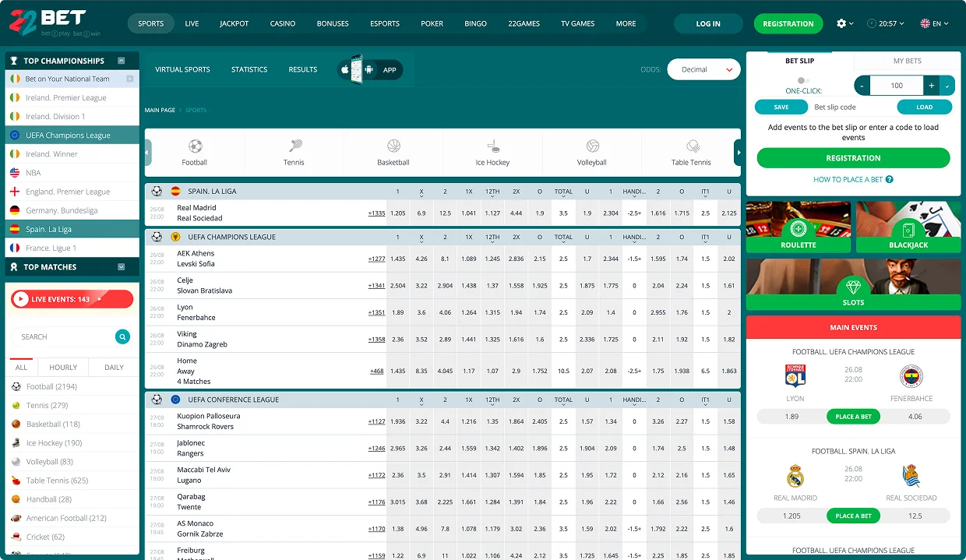This screenshot has width=966, height=560.
Task: Open the Esports menu item
Action: point(385,23)
